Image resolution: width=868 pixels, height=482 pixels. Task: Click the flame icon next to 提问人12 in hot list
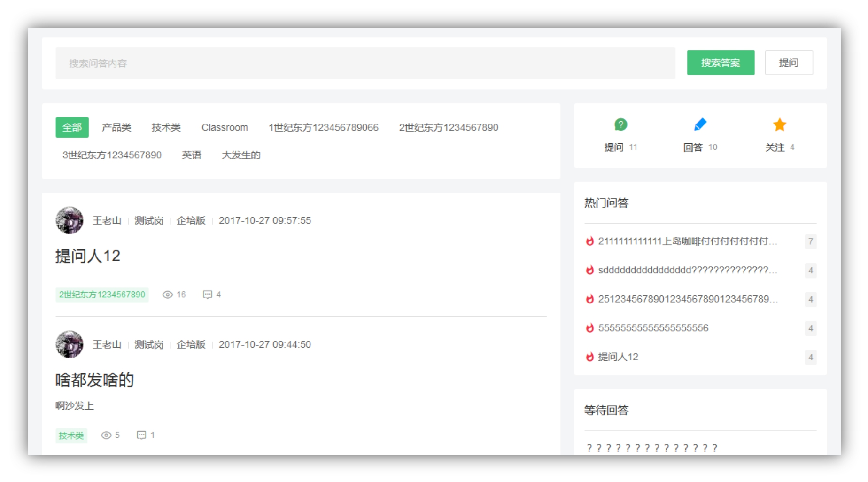coord(589,357)
